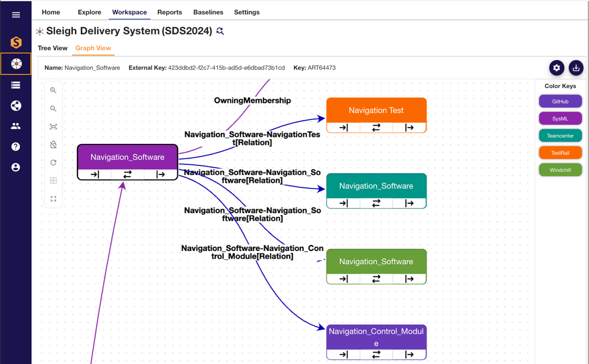Viewport: 589px width, 364px height.
Task: Click the refresh icon beside the title
Action: click(220, 31)
